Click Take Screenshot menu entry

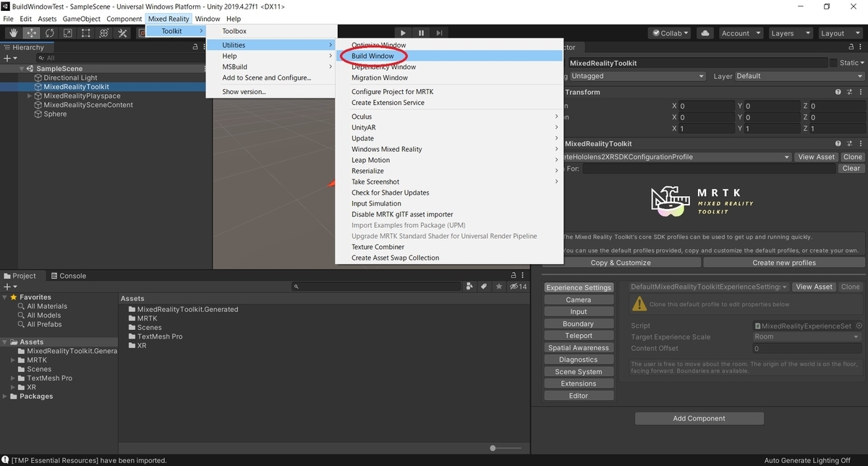(x=449, y=182)
